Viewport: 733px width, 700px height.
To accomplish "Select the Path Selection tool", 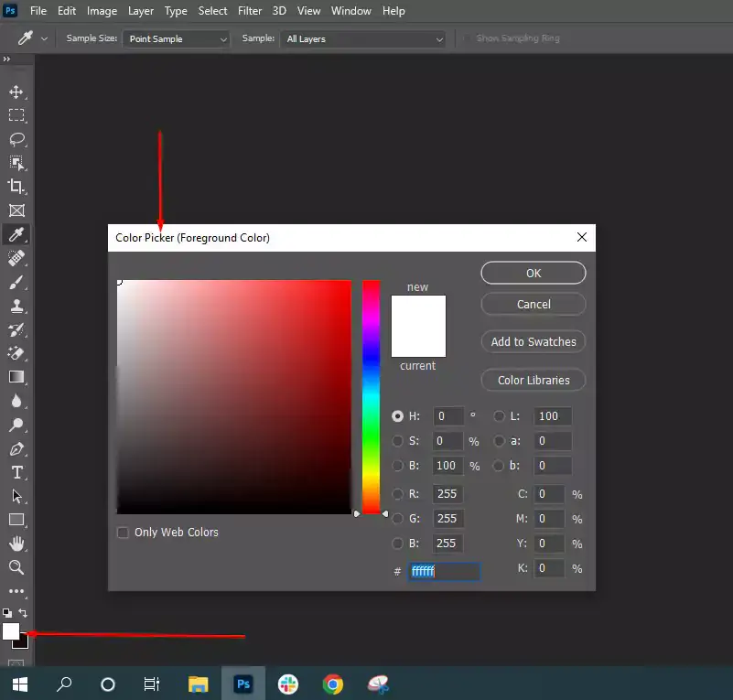I will click(16, 496).
